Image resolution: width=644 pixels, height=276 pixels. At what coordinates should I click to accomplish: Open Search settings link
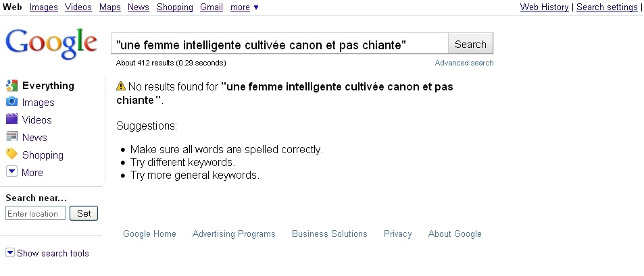606,7
